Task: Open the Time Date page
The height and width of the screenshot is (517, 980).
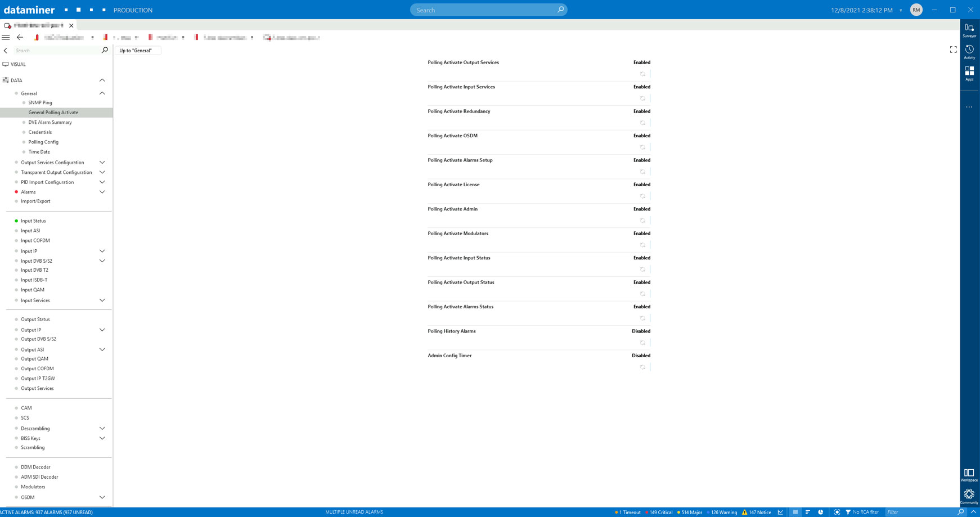Action: point(39,152)
